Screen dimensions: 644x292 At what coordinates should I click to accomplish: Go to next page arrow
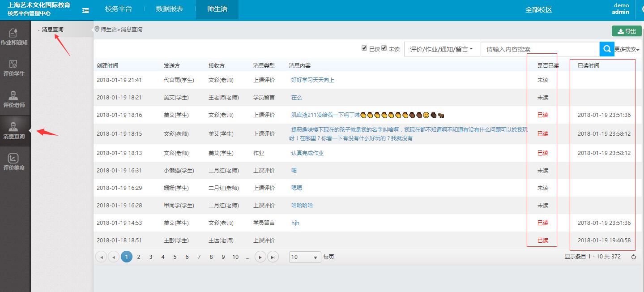[x=260, y=257]
